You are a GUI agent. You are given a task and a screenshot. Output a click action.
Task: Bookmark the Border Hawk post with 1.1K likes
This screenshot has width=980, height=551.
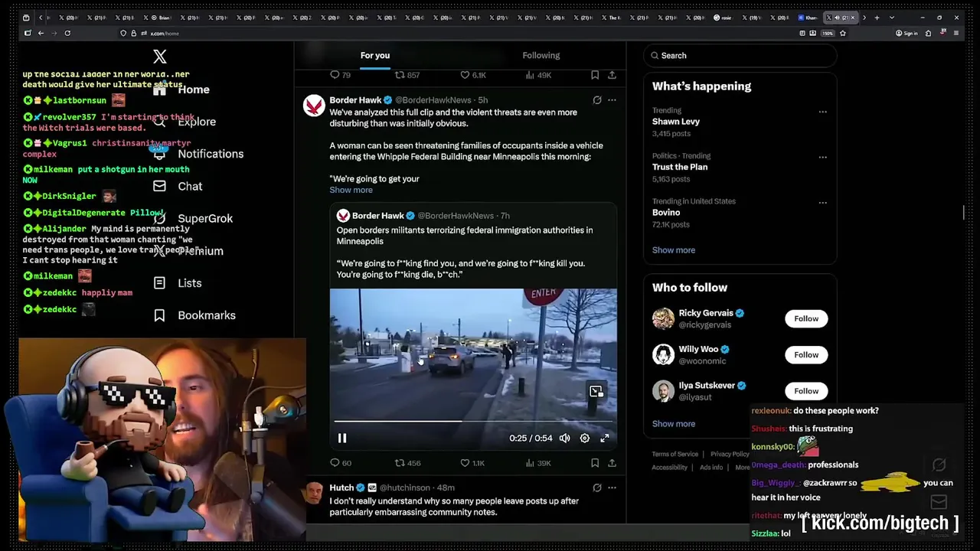pos(595,463)
